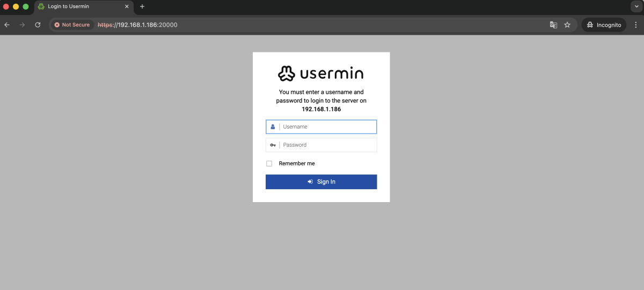
Task: Click the user icon beside Username
Action: (273, 127)
